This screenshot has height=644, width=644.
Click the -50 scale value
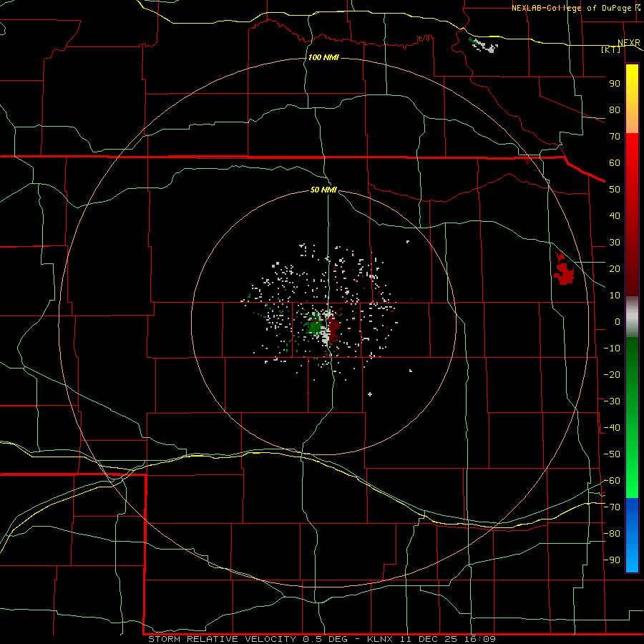tap(612, 454)
